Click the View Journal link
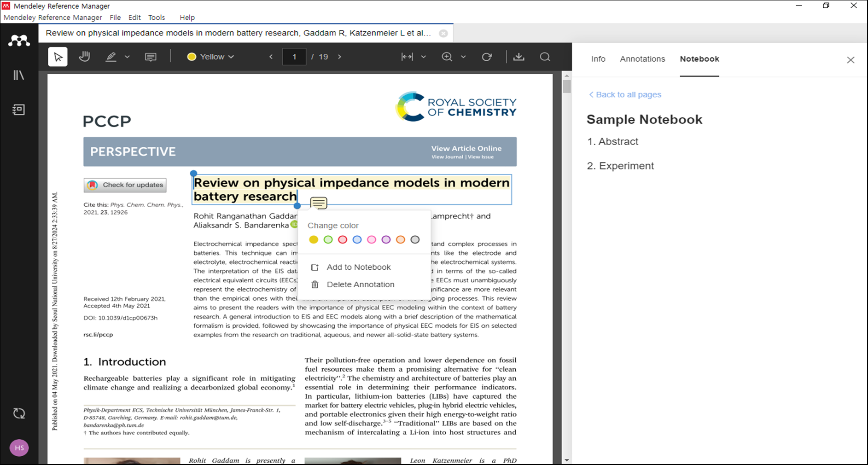Screen dimensions: 868x465 coord(447,157)
